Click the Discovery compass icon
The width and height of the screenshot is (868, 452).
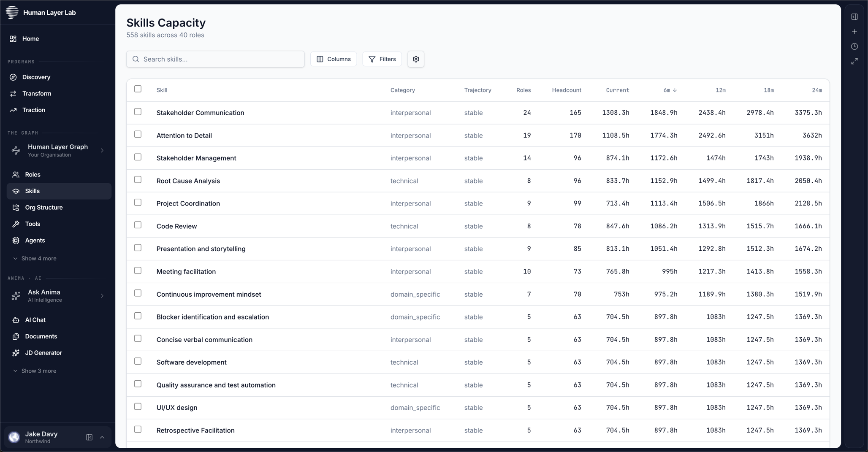pyautogui.click(x=13, y=77)
